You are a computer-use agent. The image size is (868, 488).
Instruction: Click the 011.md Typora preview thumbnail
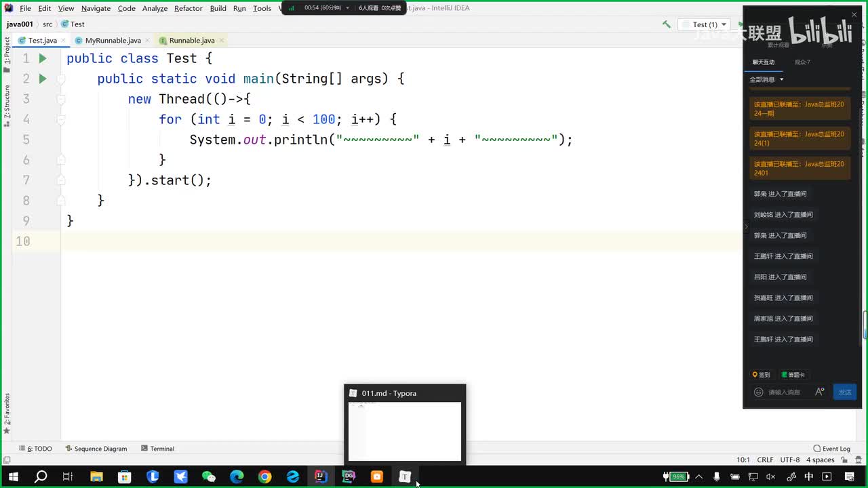click(405, 431)
